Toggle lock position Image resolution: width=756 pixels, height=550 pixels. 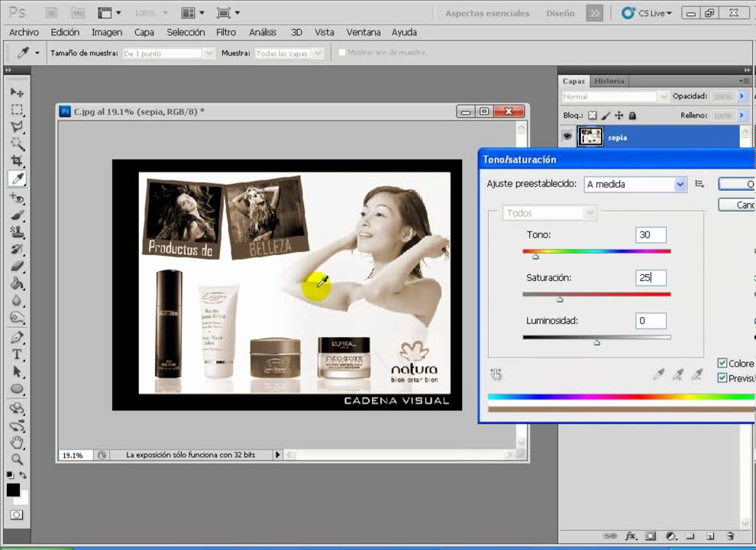(619, 115)
